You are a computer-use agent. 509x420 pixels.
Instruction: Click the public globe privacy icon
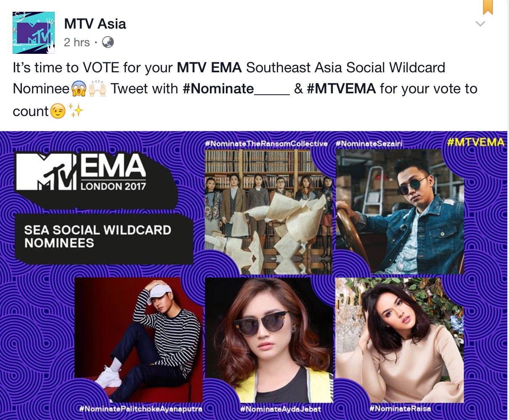tap(108, 42)
